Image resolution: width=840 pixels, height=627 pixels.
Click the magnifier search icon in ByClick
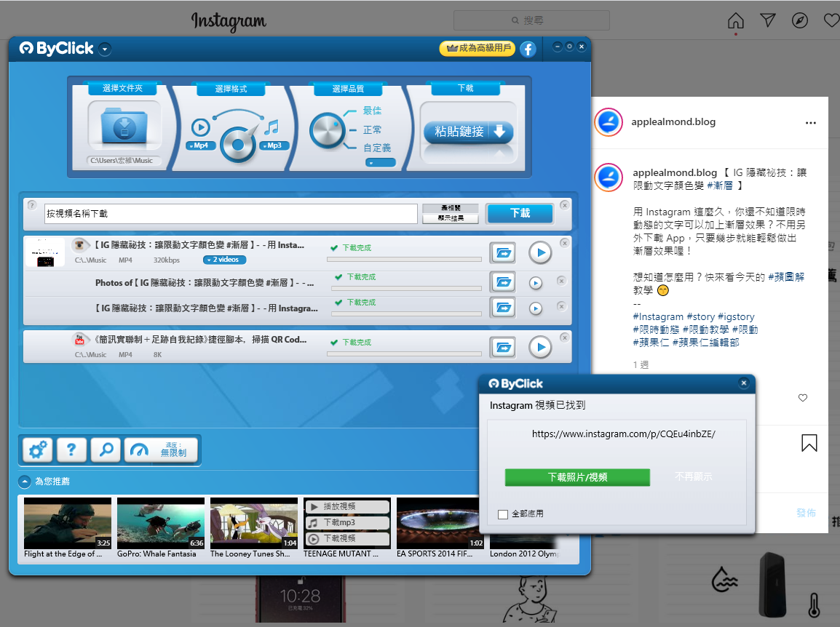coord(106,450)
